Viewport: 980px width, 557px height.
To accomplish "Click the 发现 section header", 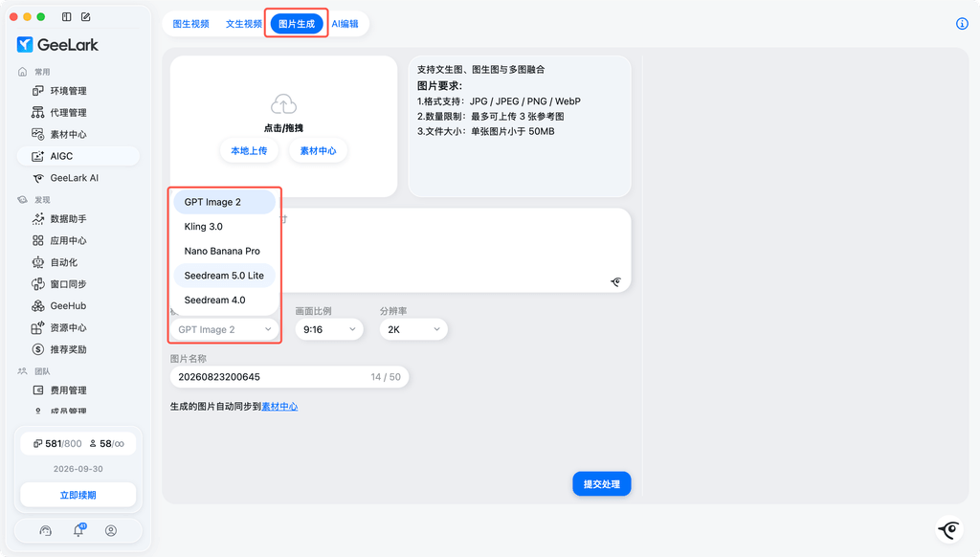I will 42,200.
